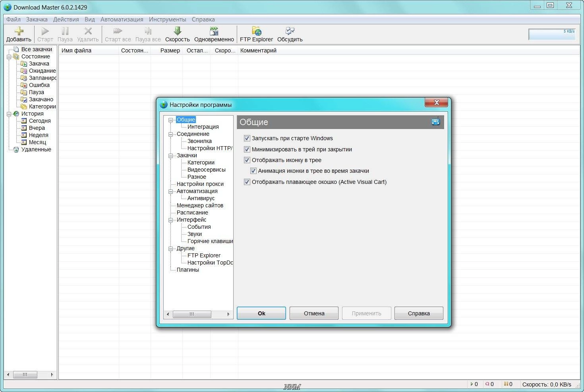Close the Настройки программы dialog
The height and width of the screenshot is (392, 584).
pos(437,102)
